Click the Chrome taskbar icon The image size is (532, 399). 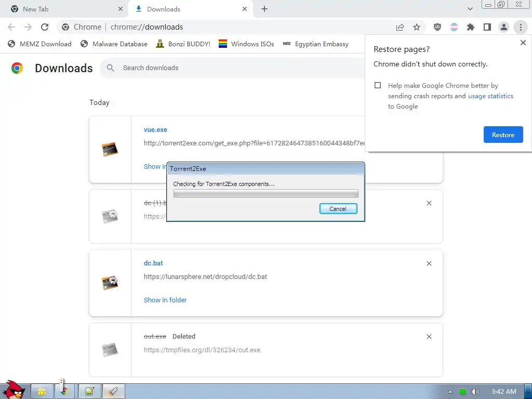click(64, 392)
